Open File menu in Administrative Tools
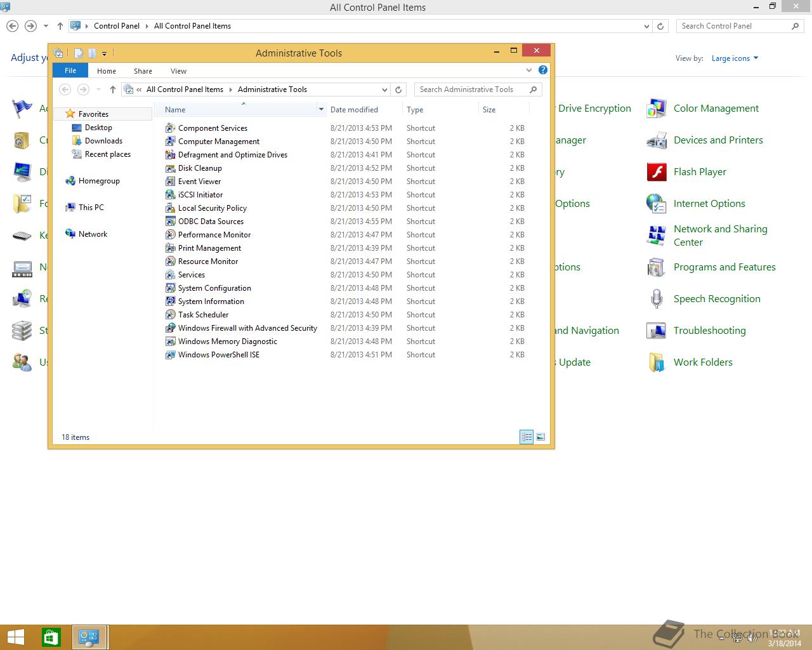812x650 pixels. coord(70,70)
